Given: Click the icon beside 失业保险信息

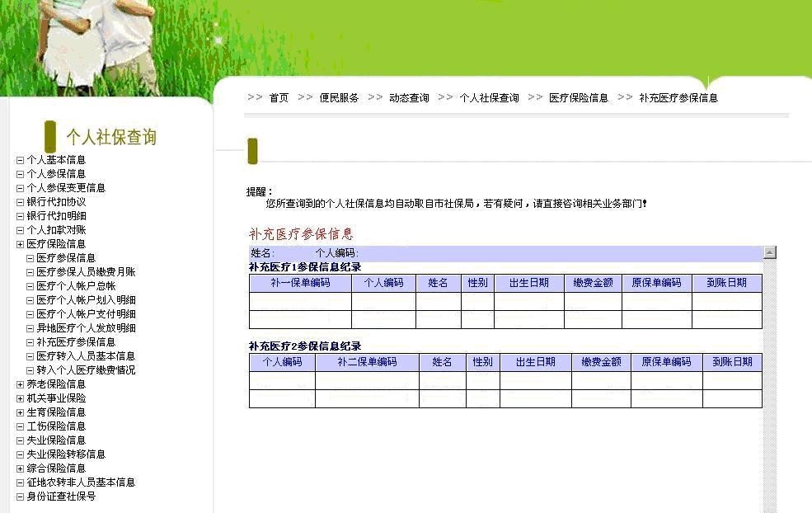Looking at the screenshot, I should 21,440.
